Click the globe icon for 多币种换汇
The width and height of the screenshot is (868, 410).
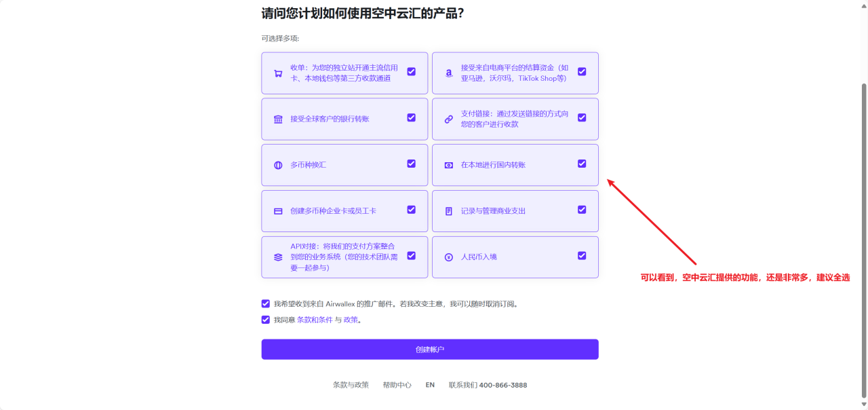(x=278, y=165)
